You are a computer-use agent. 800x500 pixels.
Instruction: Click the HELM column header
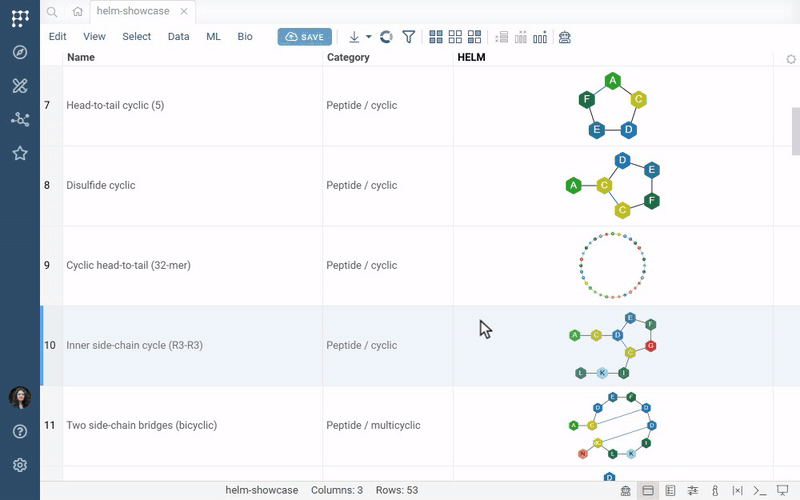click(613, 58)
